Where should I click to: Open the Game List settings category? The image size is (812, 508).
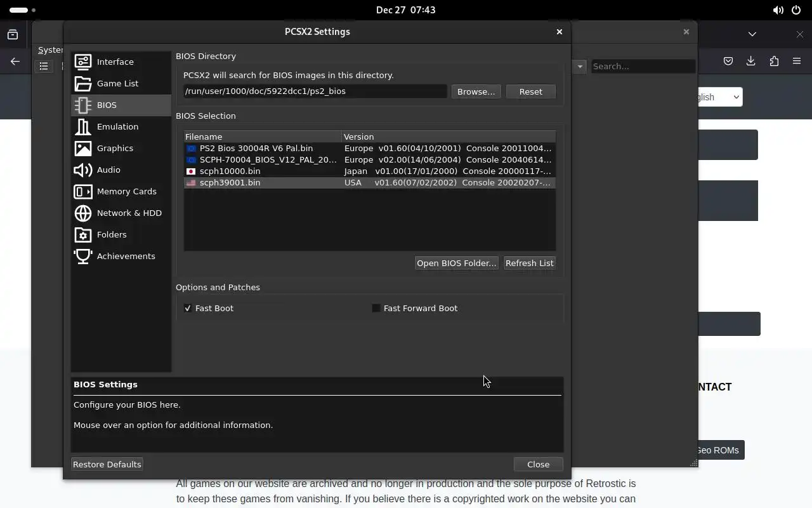point(121,83)
